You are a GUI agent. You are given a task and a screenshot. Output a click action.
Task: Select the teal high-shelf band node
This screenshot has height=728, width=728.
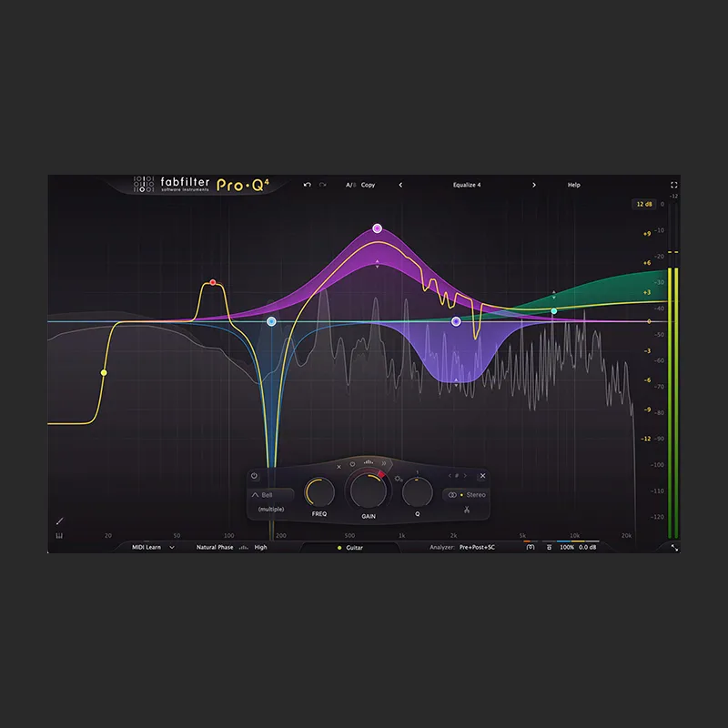pos(554,311)
